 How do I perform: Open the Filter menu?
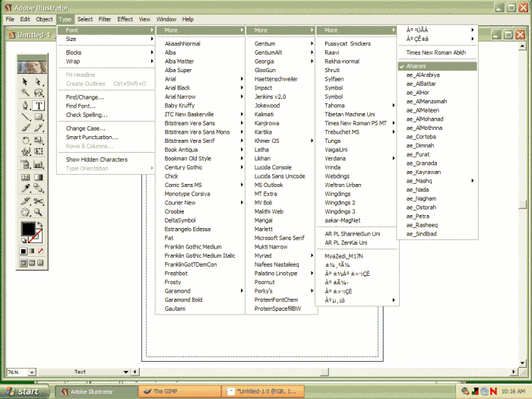point(105,19)
